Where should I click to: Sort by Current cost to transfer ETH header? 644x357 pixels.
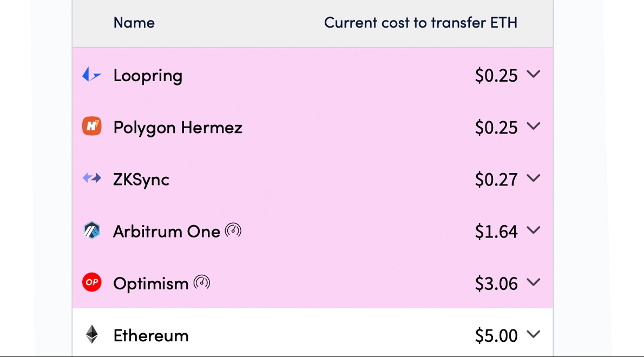pyautogui.click(x=420, y=23)
